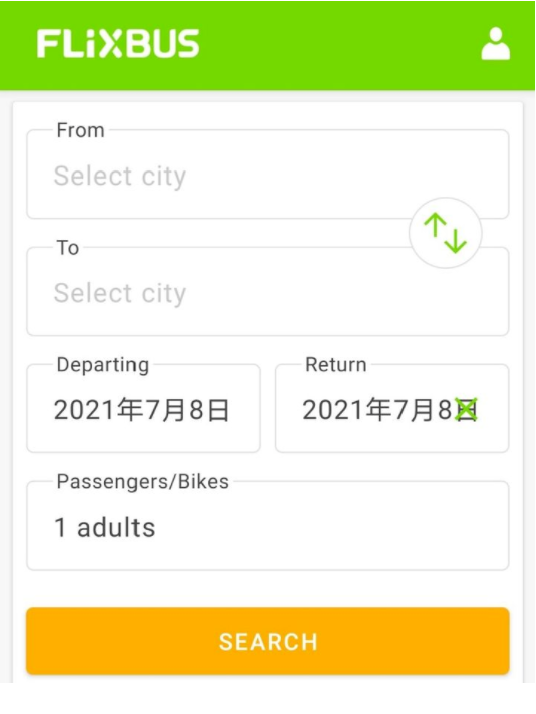Select the From city field

coord(267,174)
